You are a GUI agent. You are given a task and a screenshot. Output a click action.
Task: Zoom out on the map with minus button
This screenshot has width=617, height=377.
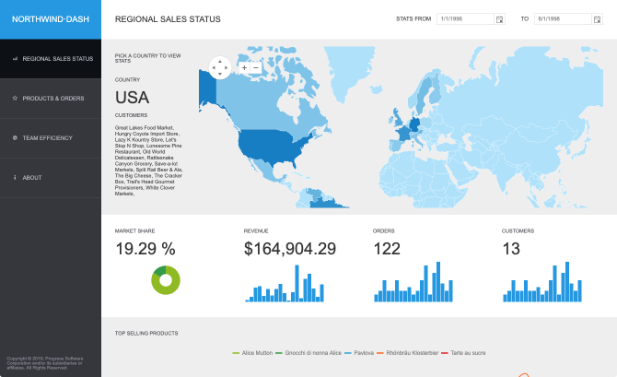tap(256, 68)
